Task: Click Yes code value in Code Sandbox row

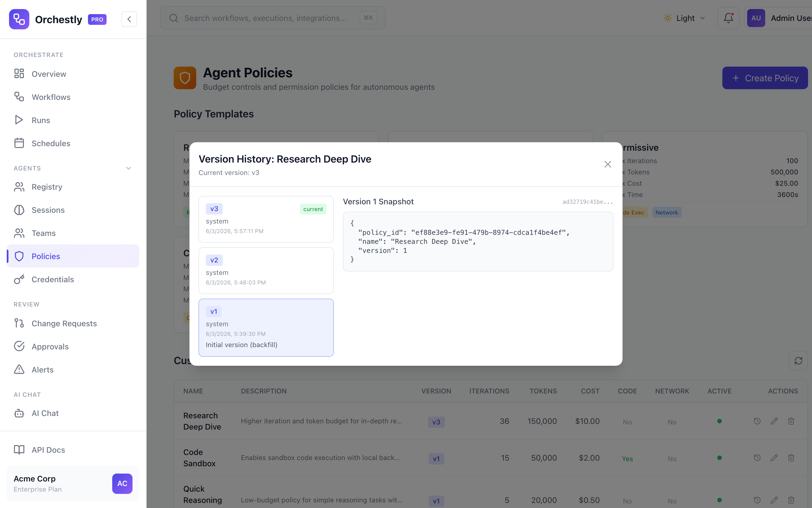Action: coord(627,459)
